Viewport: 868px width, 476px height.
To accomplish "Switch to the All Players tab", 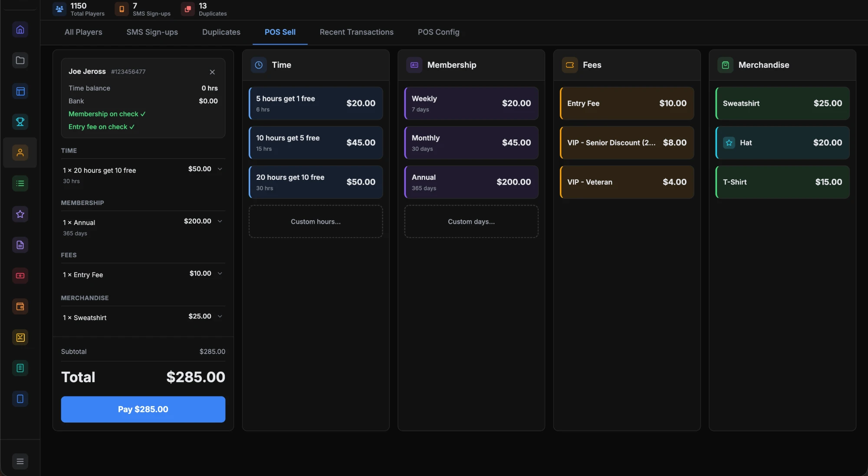I will coord(83,32).
